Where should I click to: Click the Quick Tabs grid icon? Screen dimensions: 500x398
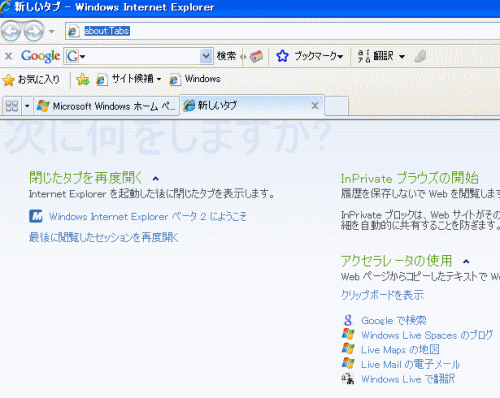tap(12, 106)
